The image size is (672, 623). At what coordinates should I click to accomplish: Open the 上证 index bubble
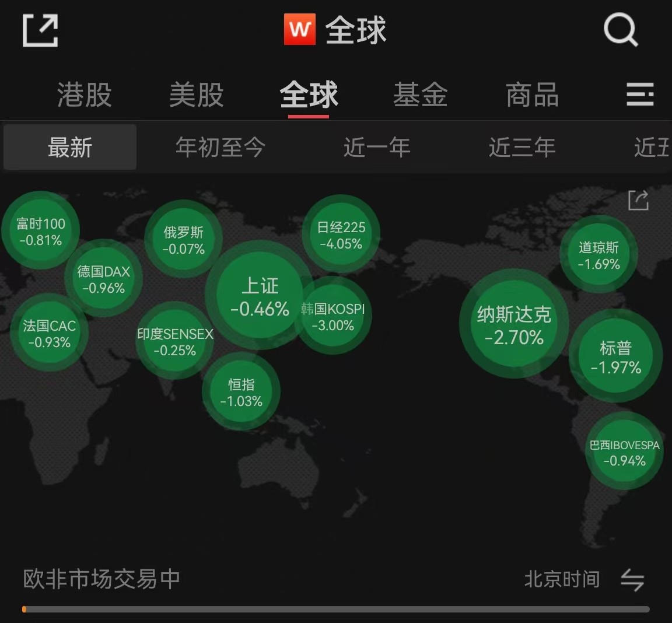[260, 296]
